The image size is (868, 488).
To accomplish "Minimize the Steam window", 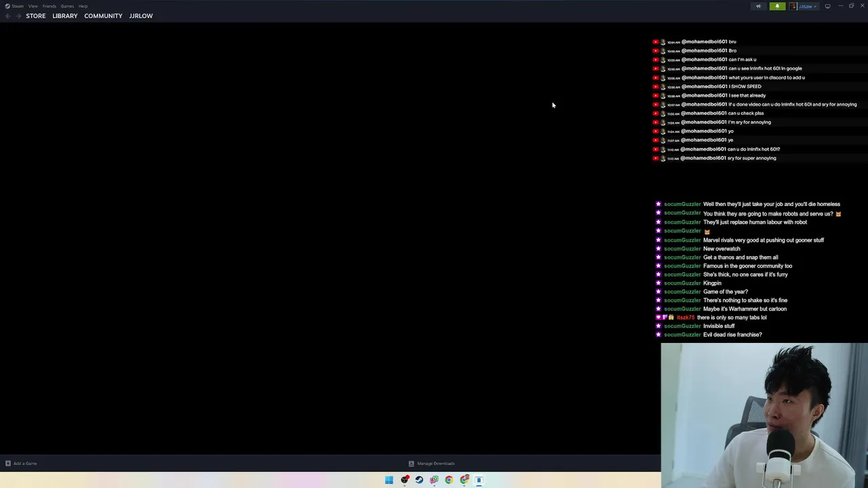I will [841, 6].
